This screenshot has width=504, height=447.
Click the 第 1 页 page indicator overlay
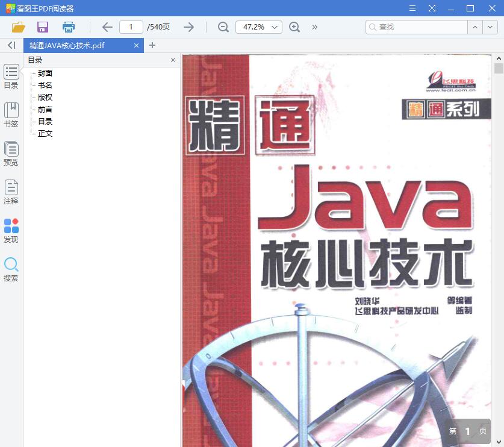click(x=468, y=431)
